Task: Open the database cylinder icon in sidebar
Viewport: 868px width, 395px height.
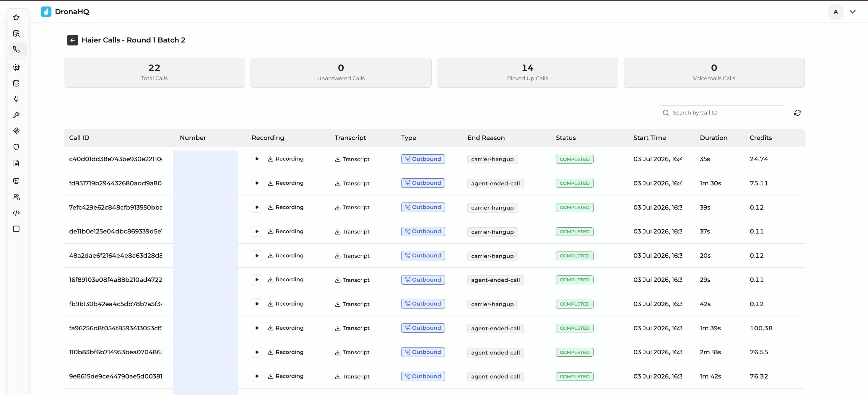Action: pyautogui.click(x=16, y=83)
